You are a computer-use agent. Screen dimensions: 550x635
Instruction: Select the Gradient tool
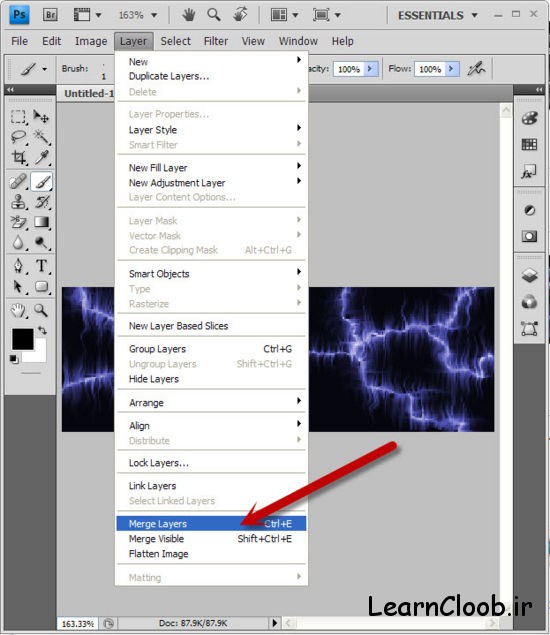click(x=41, y=222)
